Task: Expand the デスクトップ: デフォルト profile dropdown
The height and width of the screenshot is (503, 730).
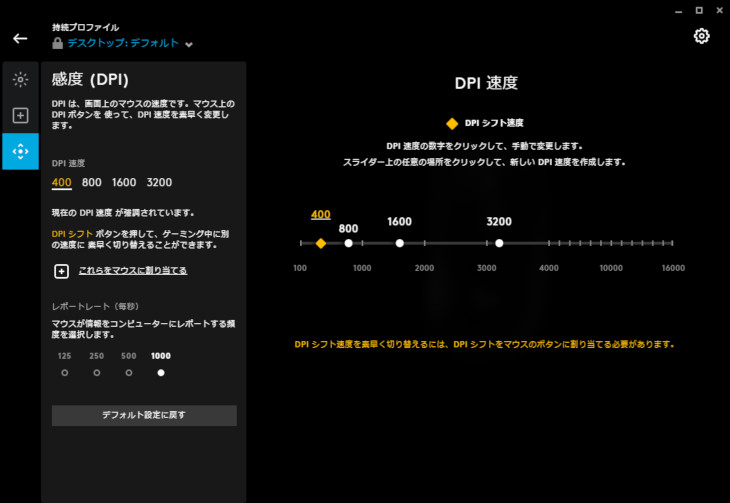Action: click(123, 43)
